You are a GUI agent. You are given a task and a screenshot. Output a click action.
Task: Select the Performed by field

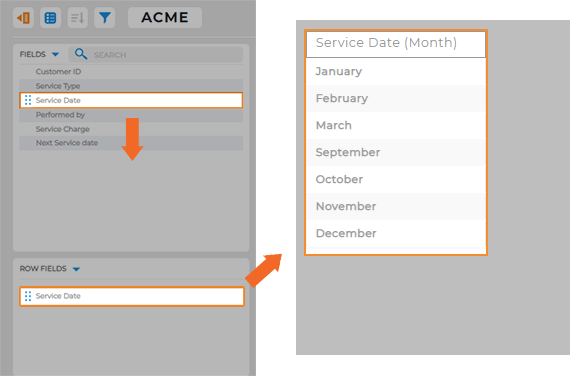click(x=131, y=115)
